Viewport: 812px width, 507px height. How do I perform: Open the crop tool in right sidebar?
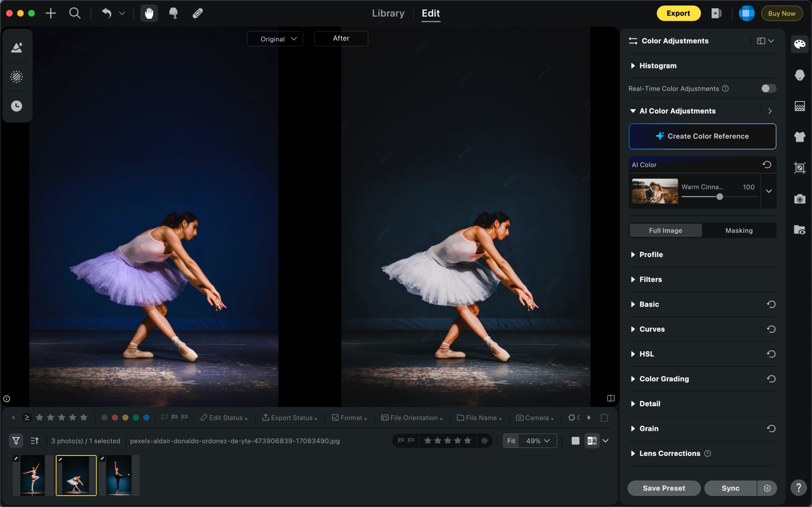click(x=800, y=168)
